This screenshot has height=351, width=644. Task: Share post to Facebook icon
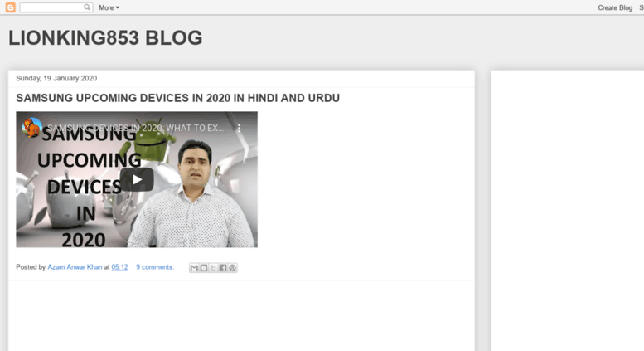tap(223, 267)
